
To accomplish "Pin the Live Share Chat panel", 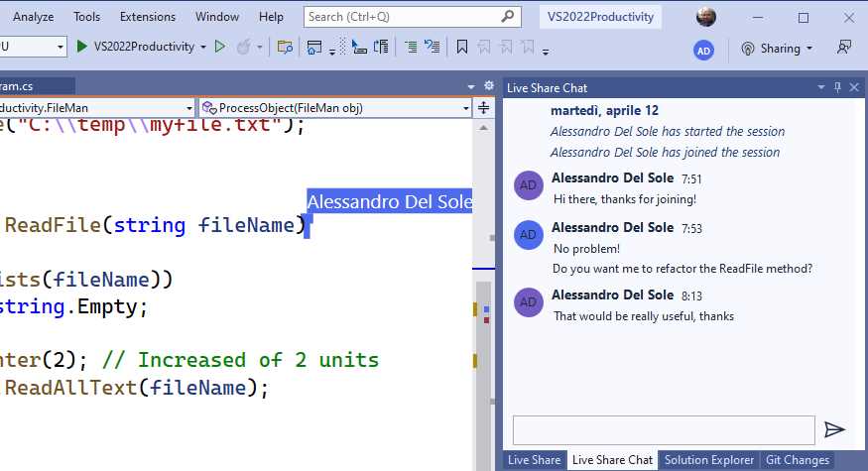I will (837, 87).
